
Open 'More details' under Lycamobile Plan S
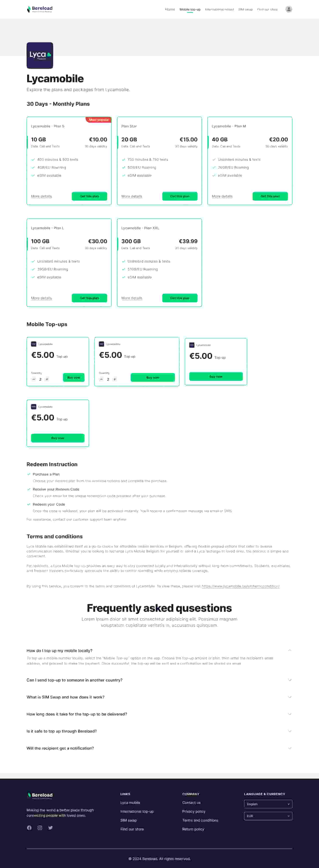(41, 196)
